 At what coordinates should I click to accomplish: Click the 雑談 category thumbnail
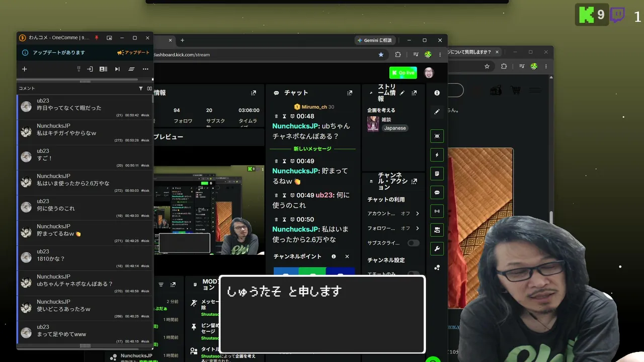coord(373,124)
